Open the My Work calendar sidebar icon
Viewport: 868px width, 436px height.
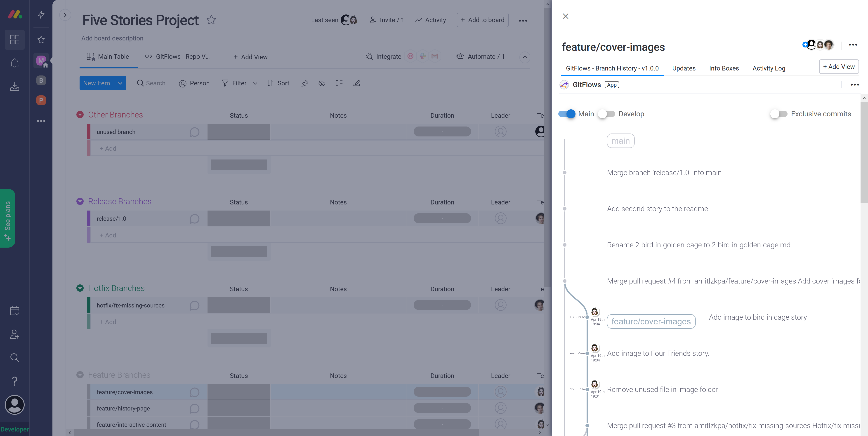pos(14,310)
